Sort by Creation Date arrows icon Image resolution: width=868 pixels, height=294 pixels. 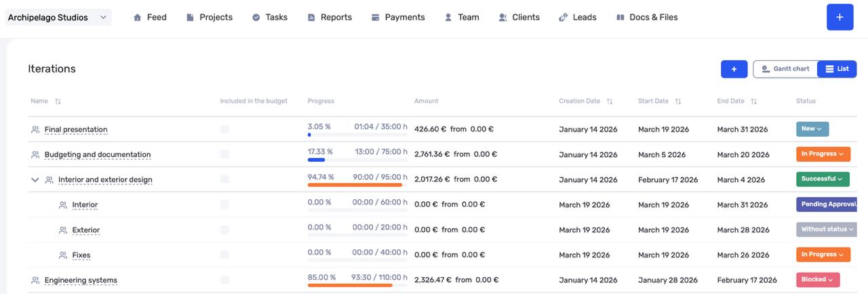point(610,102)
